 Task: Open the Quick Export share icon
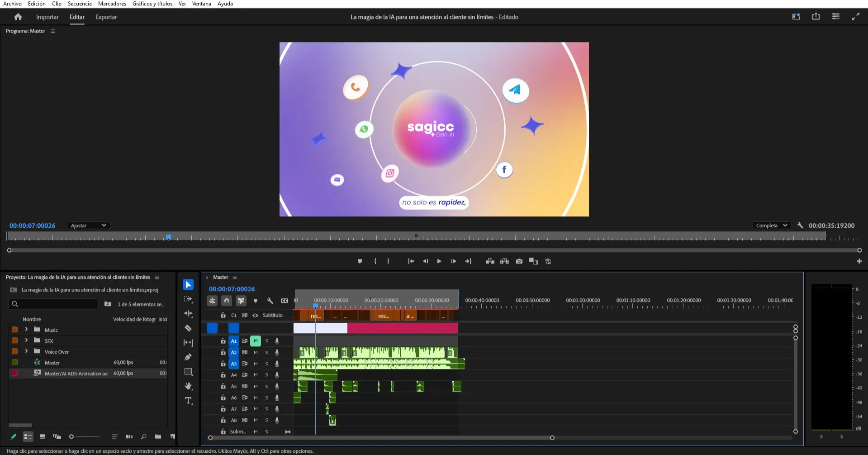[816, 16]
